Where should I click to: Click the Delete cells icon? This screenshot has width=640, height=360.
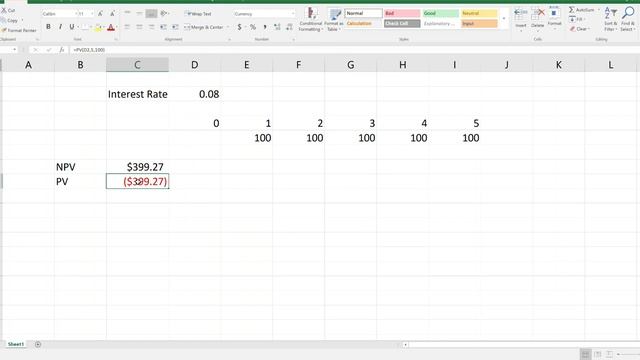[538, 13]
